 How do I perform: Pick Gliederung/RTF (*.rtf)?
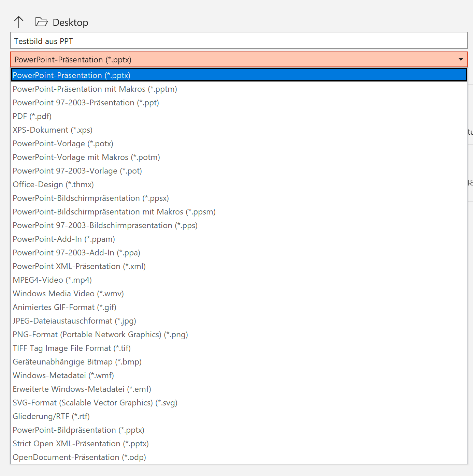pos(239,416)
